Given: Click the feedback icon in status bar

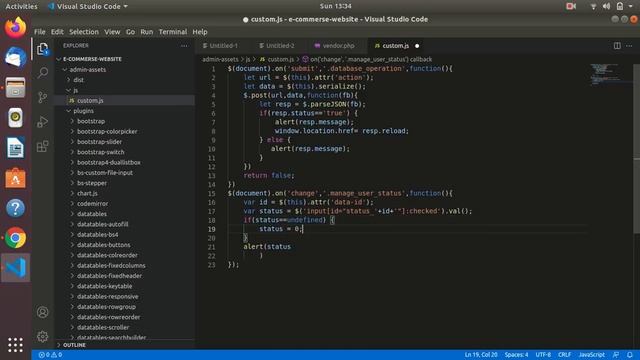Looking at the screenshot, I should (616, 355).
